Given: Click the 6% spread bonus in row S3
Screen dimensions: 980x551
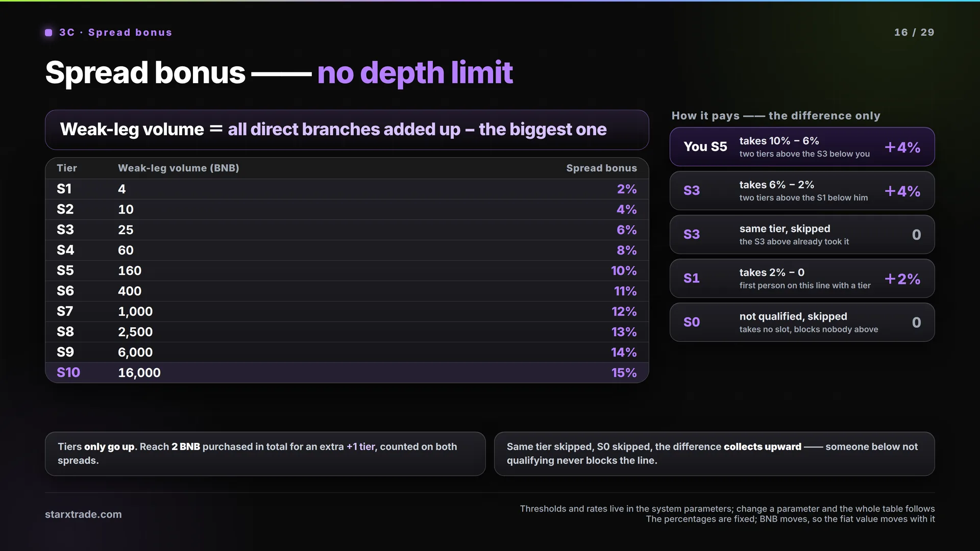Looking at the screenshot, I should tap(626, 230).
